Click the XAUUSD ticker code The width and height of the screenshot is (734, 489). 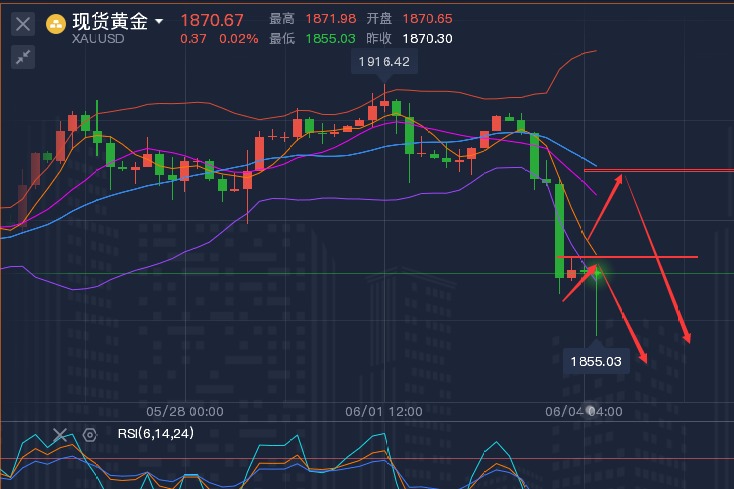[97, 39]
